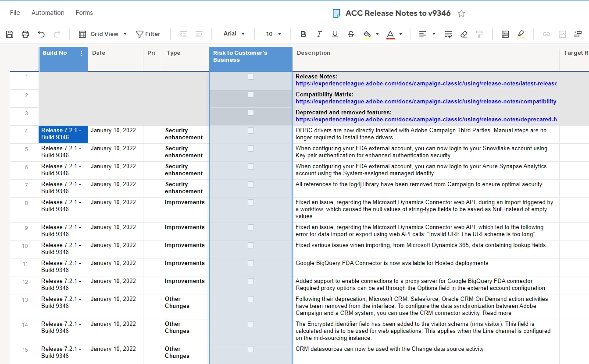
Task: Toggle text wrap icon
Action: [x=448, y=34]
